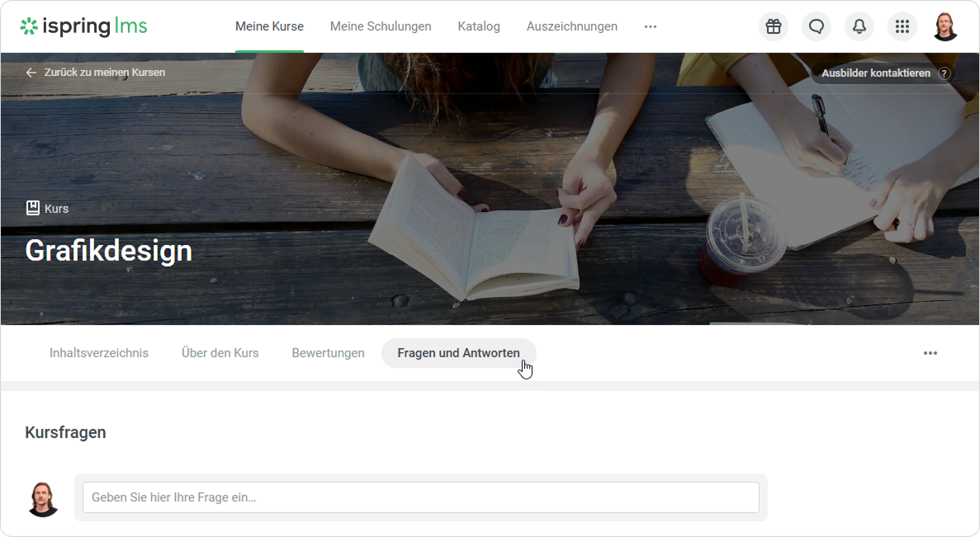The width and height of the screenshot is (980, 537).
Task: Open the notifications bell
Action: pos(859,26)
